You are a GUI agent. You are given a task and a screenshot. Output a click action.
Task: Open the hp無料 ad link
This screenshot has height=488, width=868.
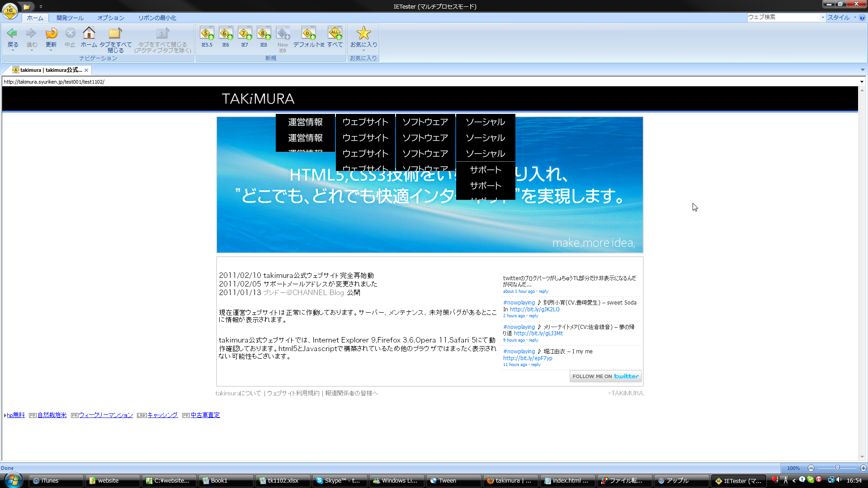(16, 415)
